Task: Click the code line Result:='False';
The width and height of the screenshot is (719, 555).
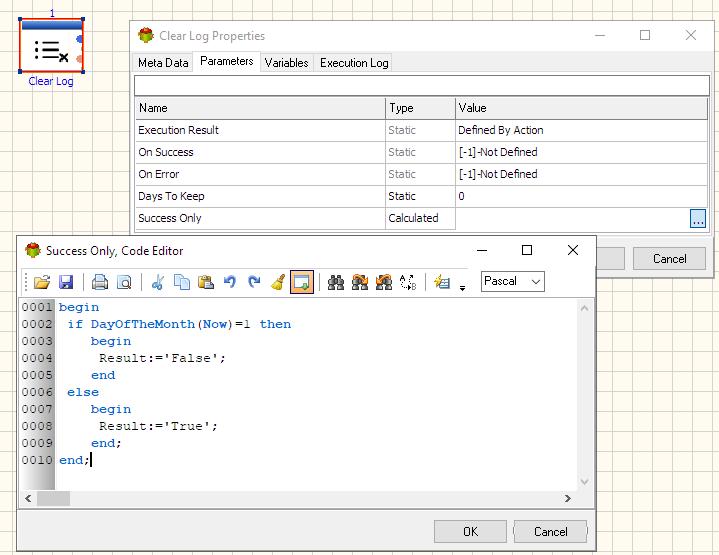Action: [x=162, y=358]
